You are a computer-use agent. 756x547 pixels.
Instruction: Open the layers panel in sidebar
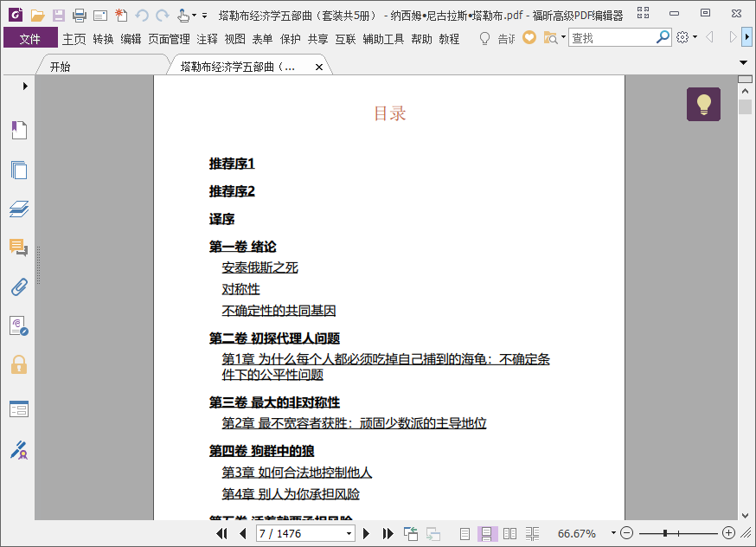click(19, 209)
